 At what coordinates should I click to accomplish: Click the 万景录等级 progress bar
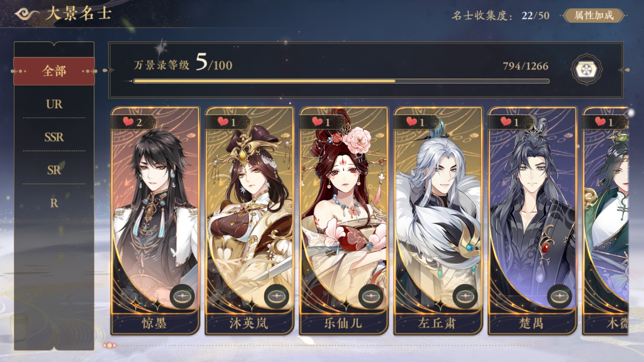341,81
